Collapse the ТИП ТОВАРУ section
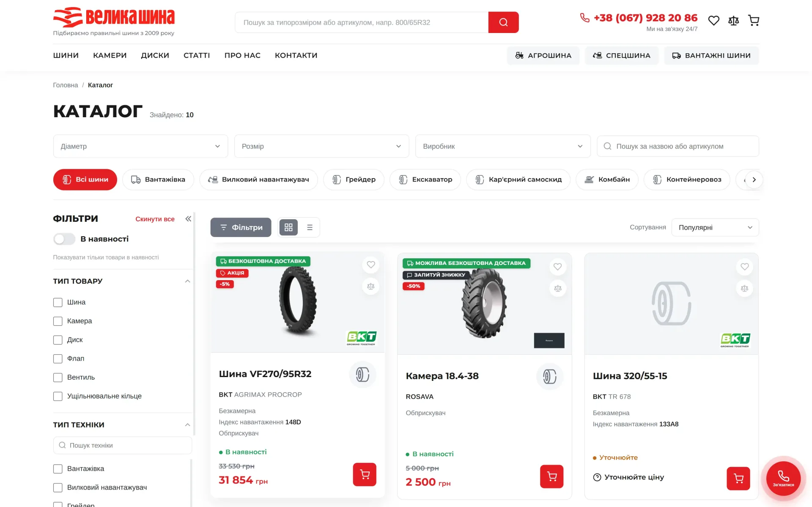The height and width of the screenshot is (507, 812). (187, 281)
